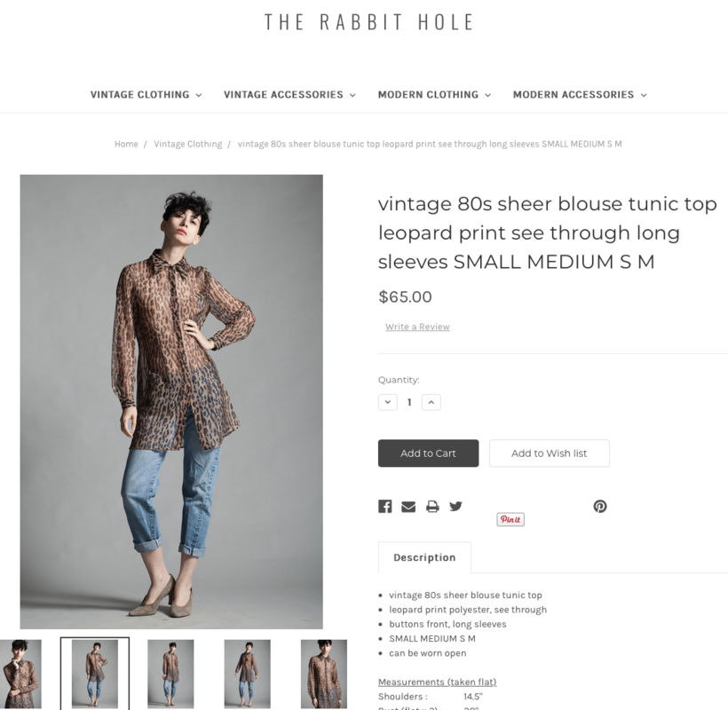Email this product via envelope icon

click(408, 506)
